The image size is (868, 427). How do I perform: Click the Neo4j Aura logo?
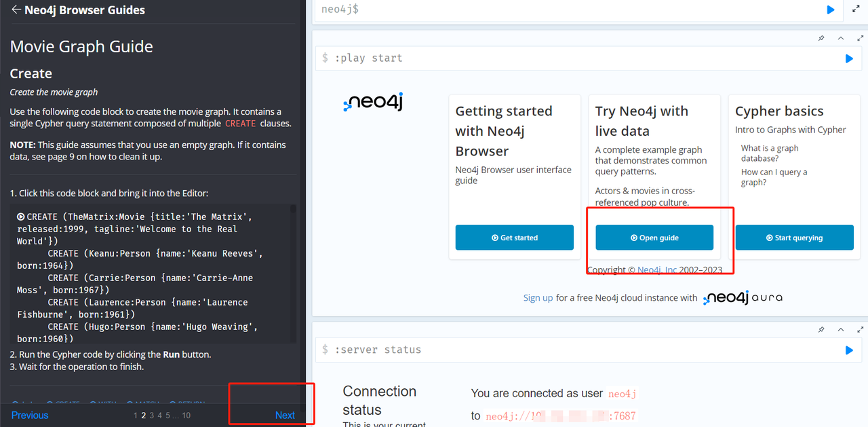point(743,298)
